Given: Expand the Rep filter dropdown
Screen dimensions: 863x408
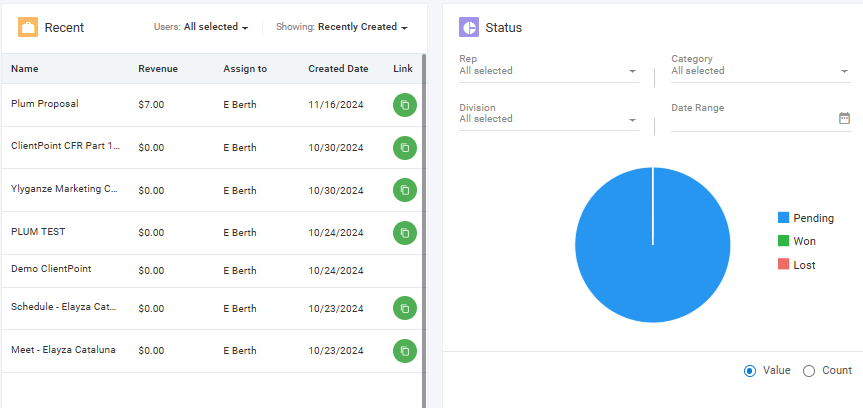Looking at the screenshot, I should tap(549, 68).
